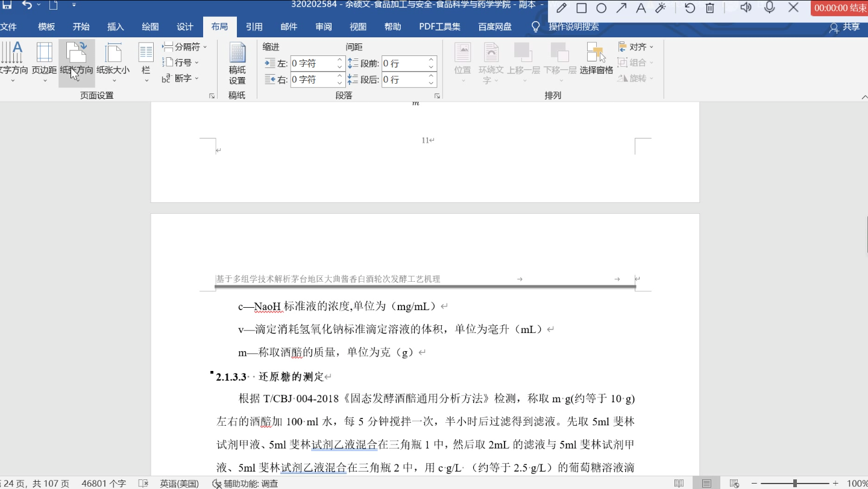Image resolution: width=868 pixels, height=489 pixels.
Task: Click the 操作说明搜索 search box
Action: (x=573, y=26)
